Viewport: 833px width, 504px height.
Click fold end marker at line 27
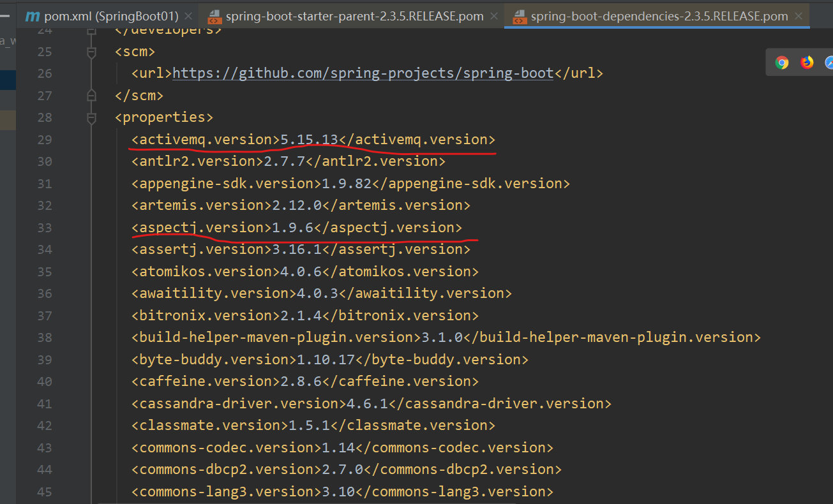point(91,96)
